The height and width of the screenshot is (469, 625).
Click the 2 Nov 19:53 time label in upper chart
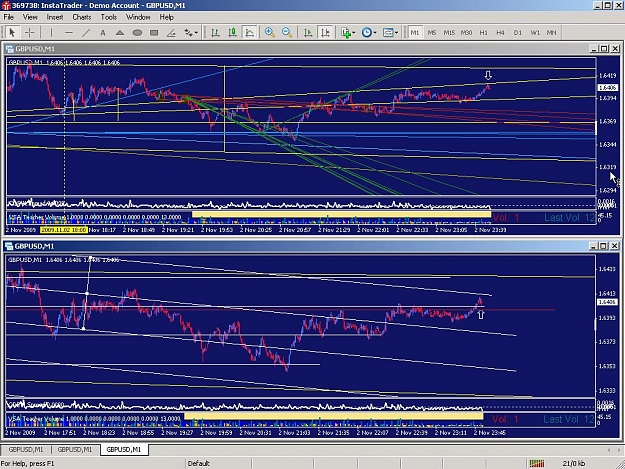[217, 230]
